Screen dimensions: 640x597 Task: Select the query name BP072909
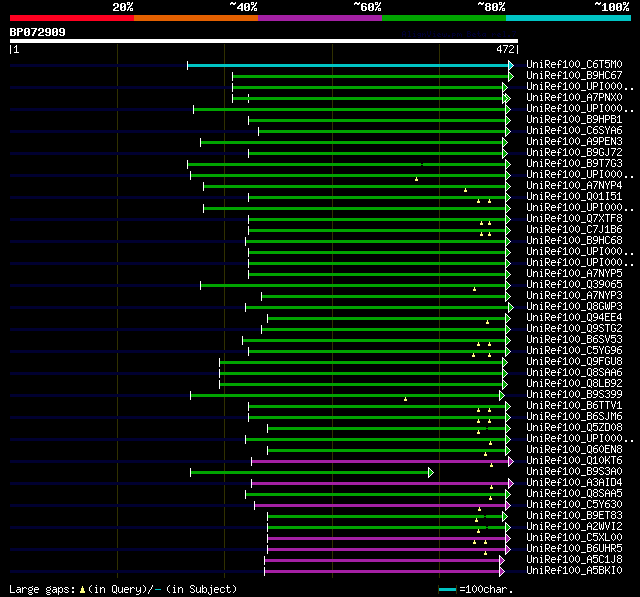38,32
